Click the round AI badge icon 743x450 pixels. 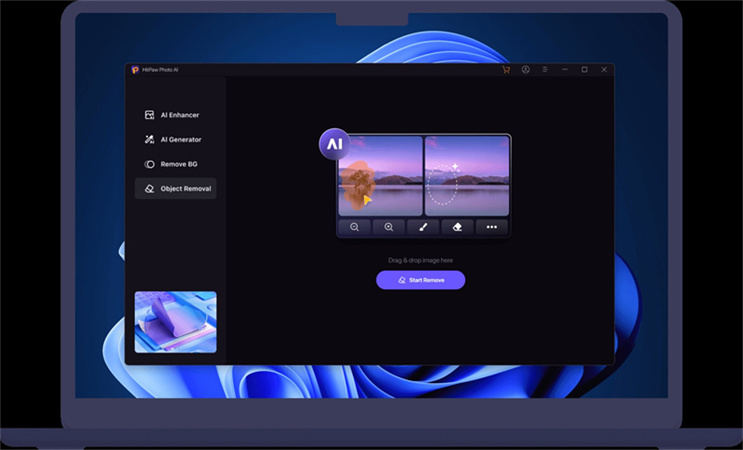(x=334, y=144)
